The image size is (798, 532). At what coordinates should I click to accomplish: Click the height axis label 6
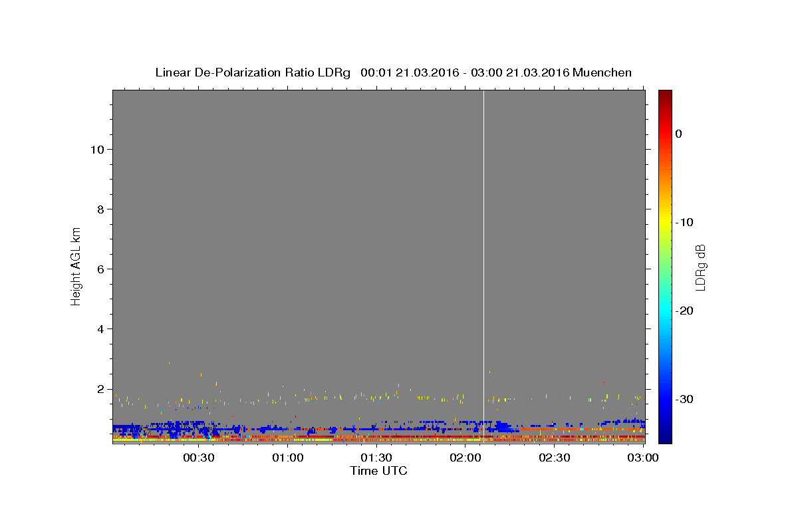pyautogui.click(x=99, y=269)
